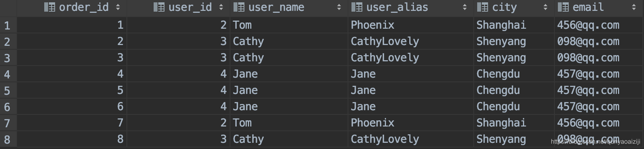The height and width of the screenshot is (149, 644).
Task: Click email cell 098@qq.com in row 2
Action: click(599, 42)
